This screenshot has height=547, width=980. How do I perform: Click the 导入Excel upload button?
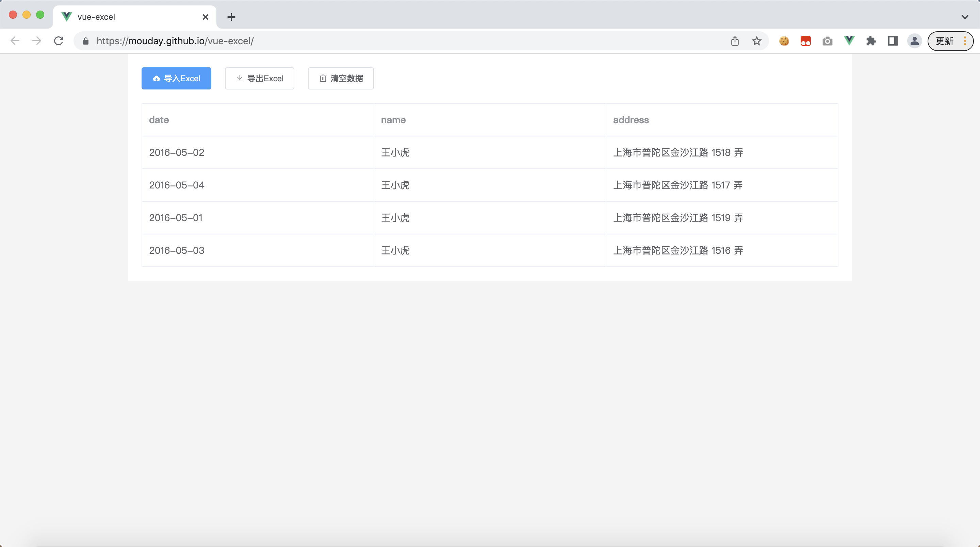coord(176,78)
